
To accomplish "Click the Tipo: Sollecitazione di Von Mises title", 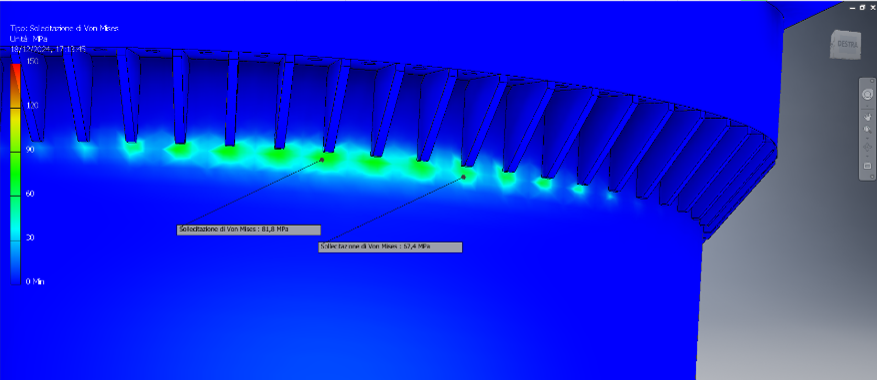I will [x=64, y=28].
